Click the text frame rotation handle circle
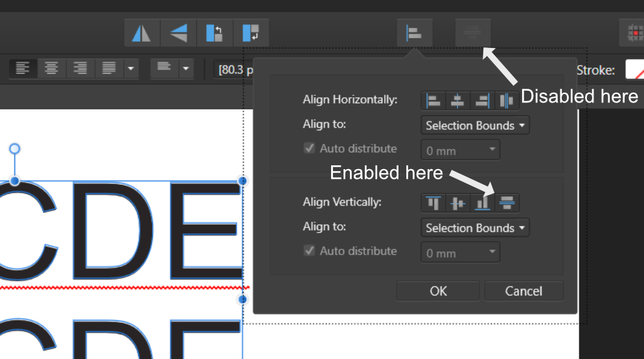 click(14, 148)
